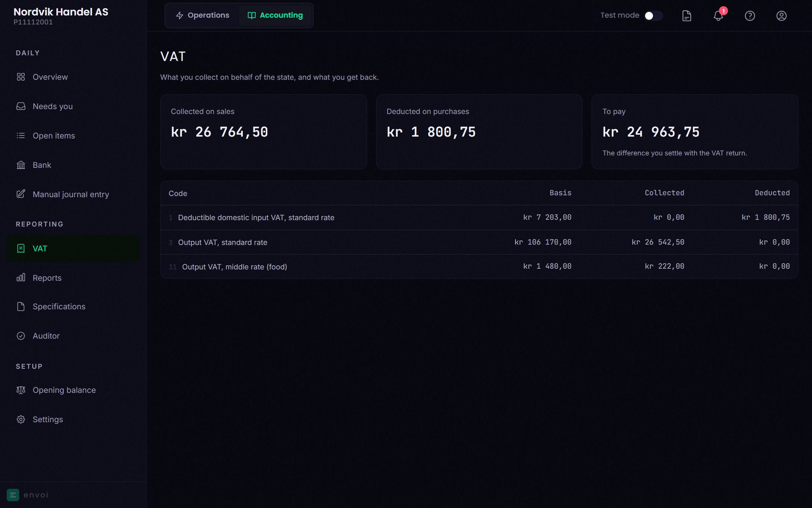The height and width of the screenshot is (508, 812).
Task: Click the Open items list icon
Action: (21, 135)
